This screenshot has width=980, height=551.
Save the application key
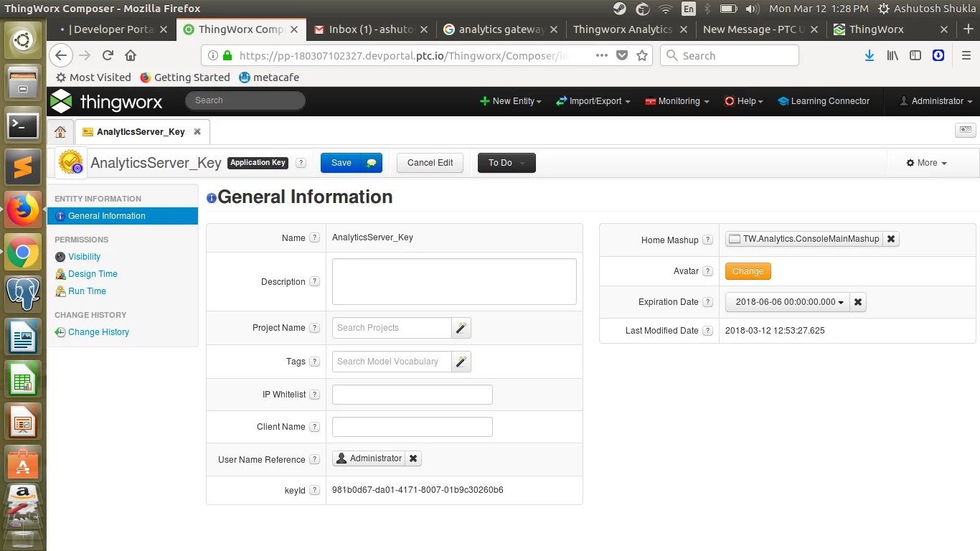click(341, 163)
